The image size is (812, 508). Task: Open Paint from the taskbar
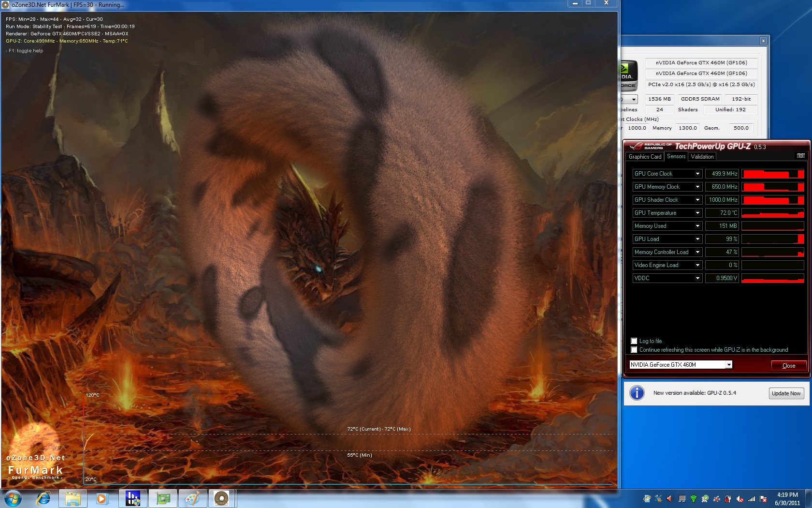tap(192, 498)
